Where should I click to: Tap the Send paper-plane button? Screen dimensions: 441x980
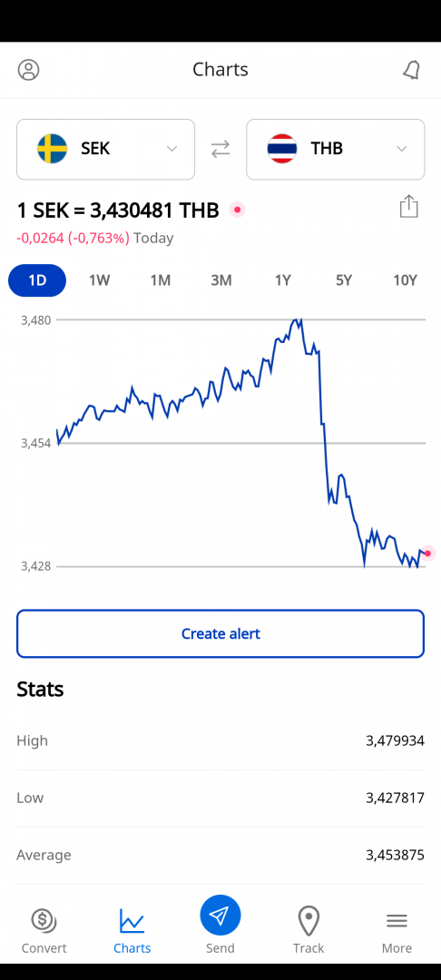pos(220,916)
